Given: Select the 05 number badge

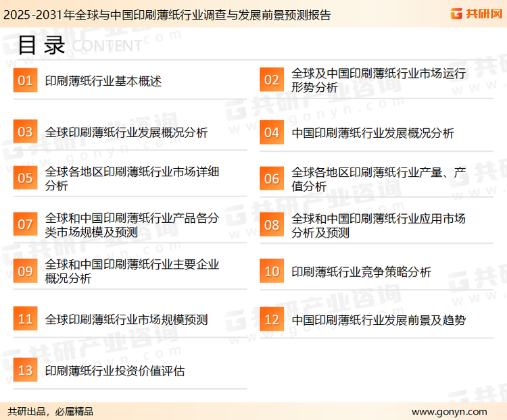Looking at the screenshot, I should 25,178.
